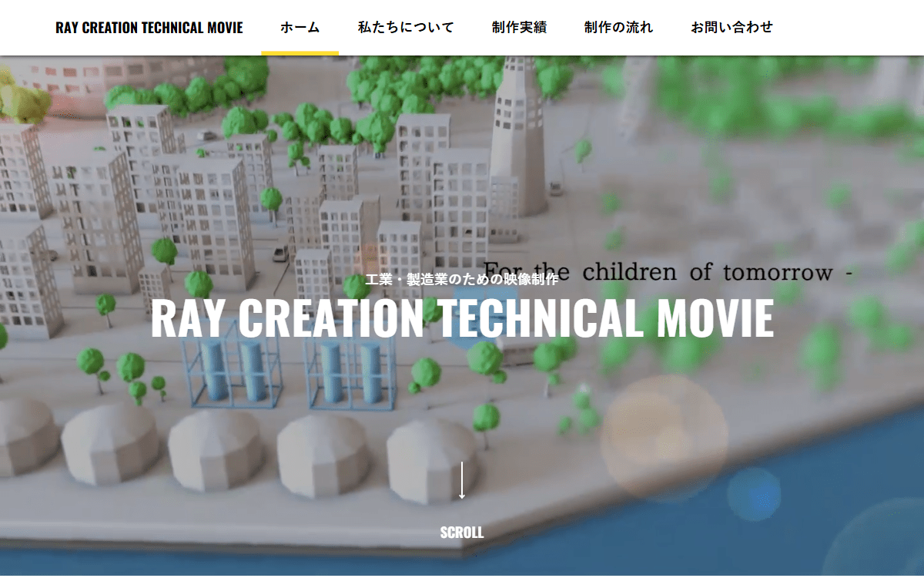Open the お問い合わせ contact page
Screen dimensions: 924x578
731,28
